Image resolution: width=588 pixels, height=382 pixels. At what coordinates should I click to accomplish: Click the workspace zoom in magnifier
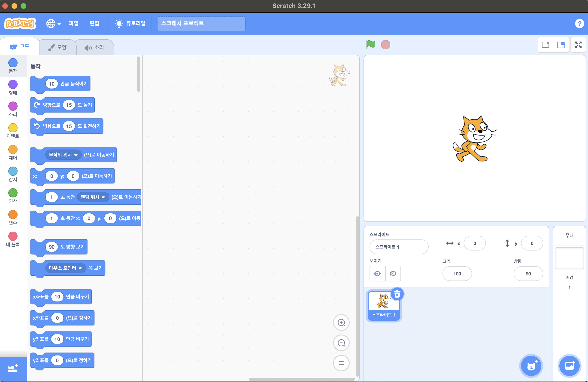click(341, 322)
